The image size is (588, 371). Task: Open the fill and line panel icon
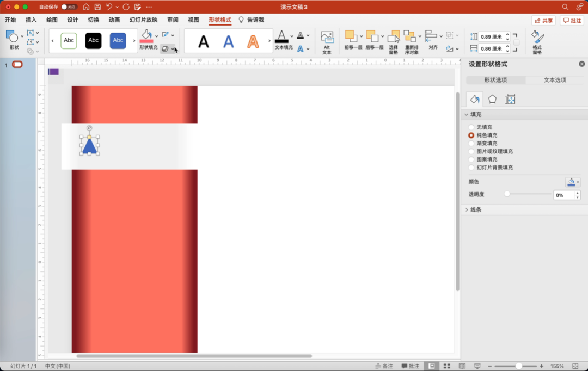(475, 100)
